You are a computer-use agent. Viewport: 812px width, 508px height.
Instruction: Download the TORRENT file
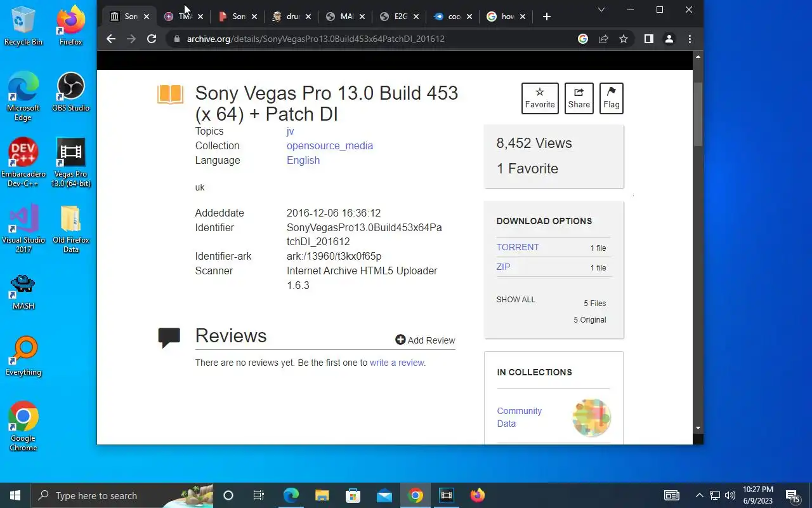pyautogui.click(x=518, y=247)
